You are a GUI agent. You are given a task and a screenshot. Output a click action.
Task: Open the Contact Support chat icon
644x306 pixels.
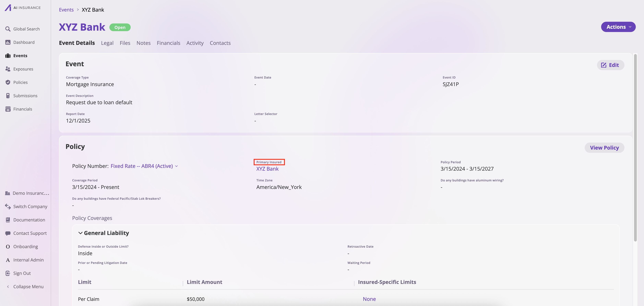point(8,233)
